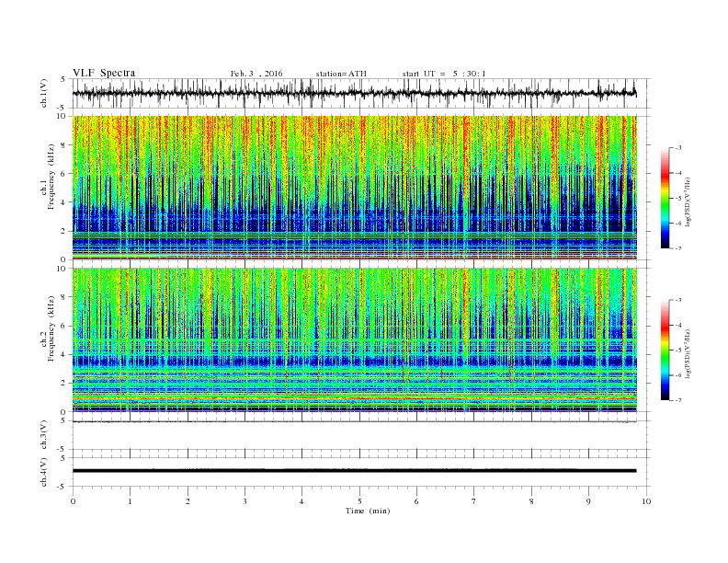Click the "-5" tick of the ch.4(V) axis
Viewport: 728px width, 563px height.
pyautogui.click(x=62, y=487)
